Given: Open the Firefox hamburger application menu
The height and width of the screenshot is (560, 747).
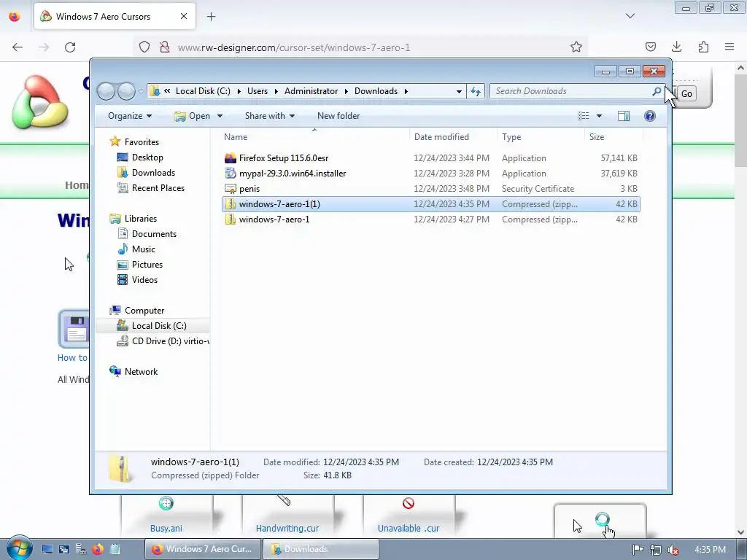Looking at the screenshot, I should click(729, 47).
